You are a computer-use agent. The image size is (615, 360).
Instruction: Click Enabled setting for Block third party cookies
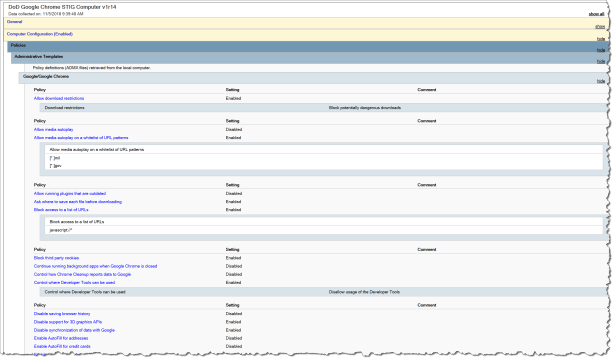point(233,258)
